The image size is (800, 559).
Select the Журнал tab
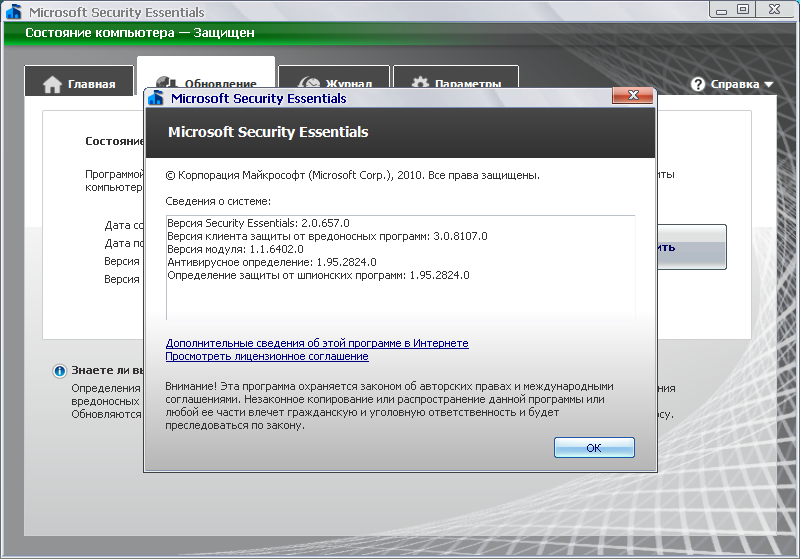[339, 84]
